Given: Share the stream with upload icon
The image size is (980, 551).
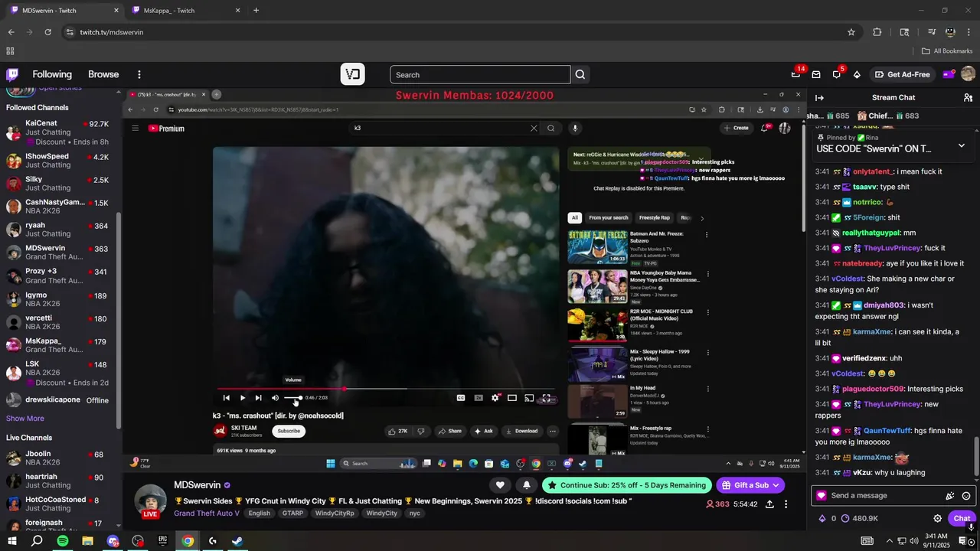Looking at the screenshot, I should pyautogui.click(x=769, y=504).
